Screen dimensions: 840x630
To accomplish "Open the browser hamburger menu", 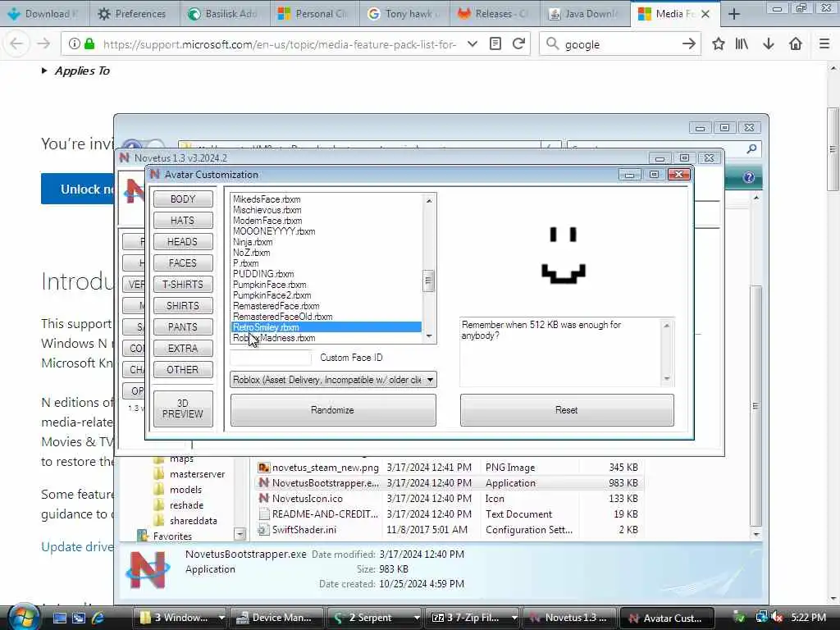I will coord(824,44).
